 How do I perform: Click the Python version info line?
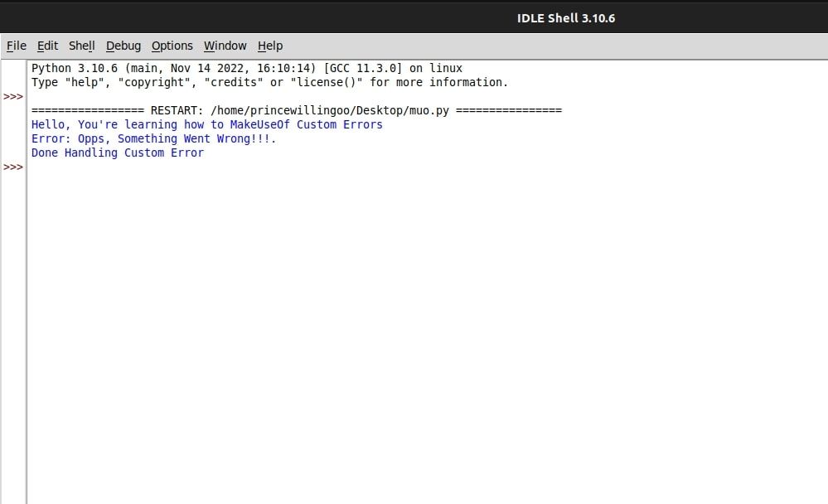tap(246, 68)
